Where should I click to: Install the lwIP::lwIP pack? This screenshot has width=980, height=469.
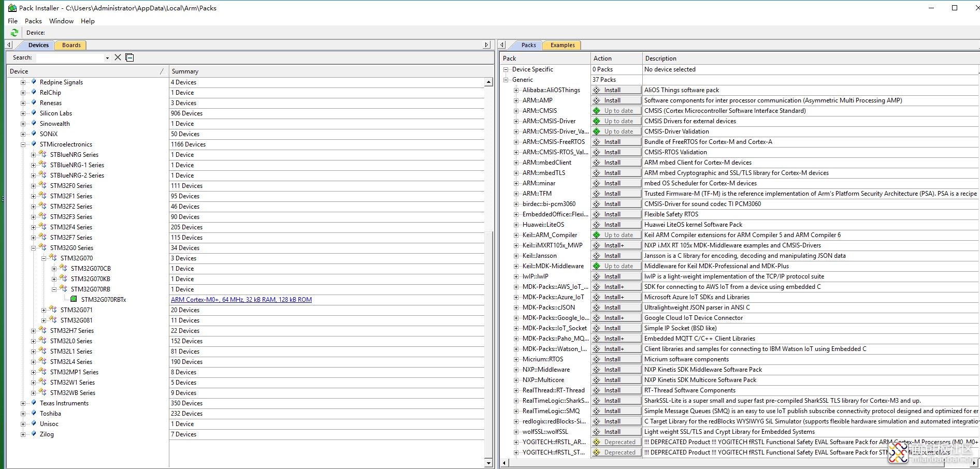point(616,276)
